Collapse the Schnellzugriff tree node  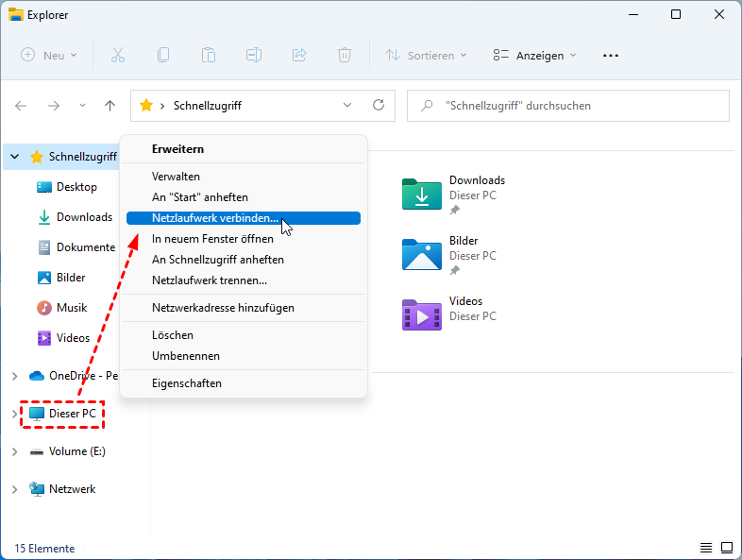14,157
